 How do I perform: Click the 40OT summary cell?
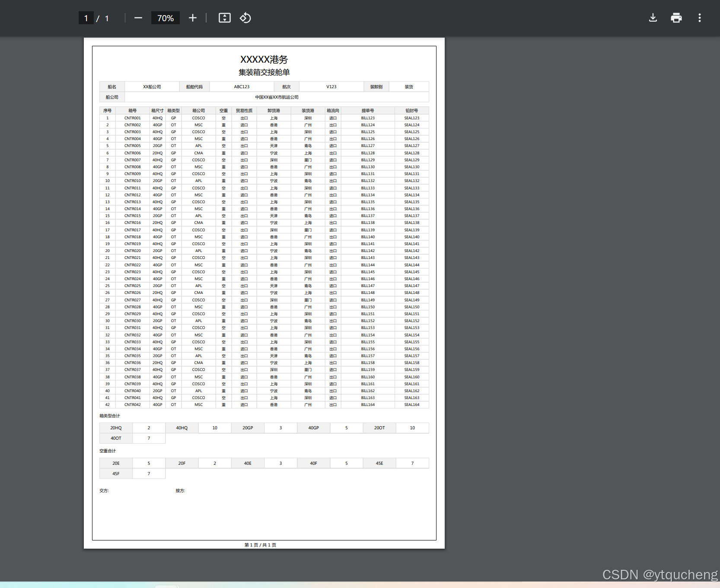116,438
